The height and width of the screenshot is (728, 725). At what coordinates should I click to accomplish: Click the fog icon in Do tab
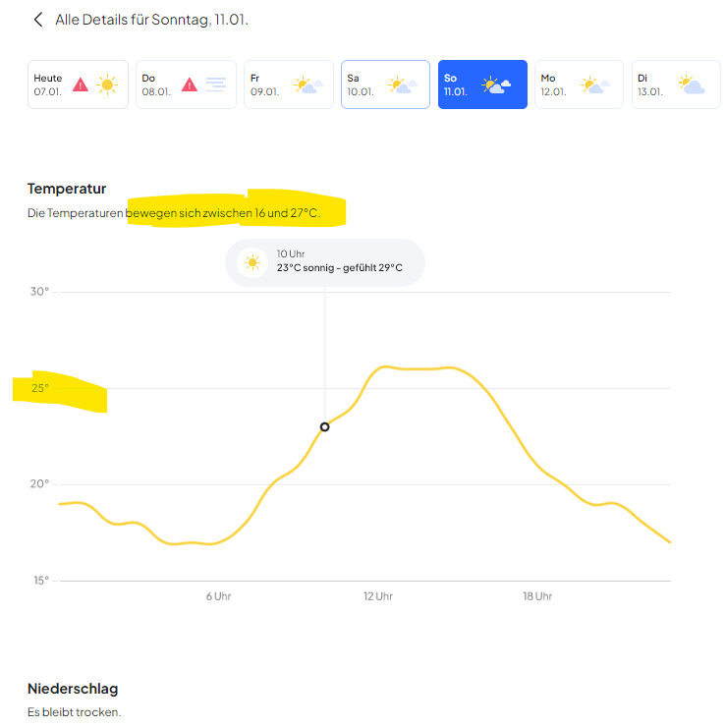pos(216,84)
